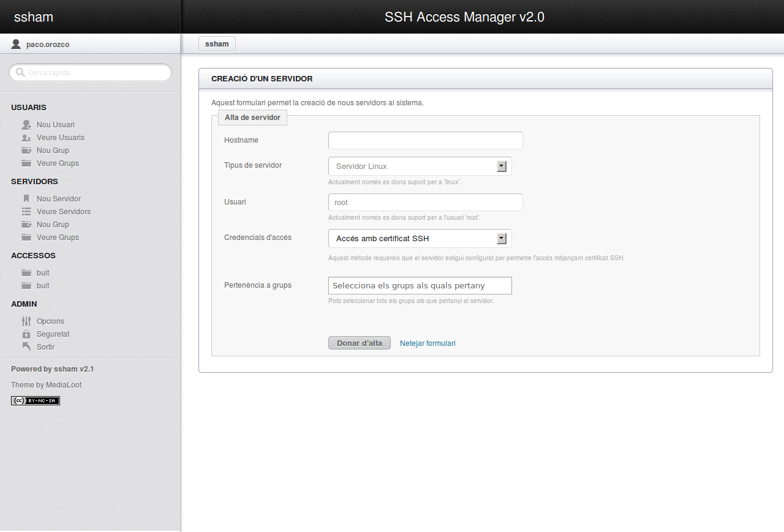Select the Sortir exit icon
This screenshot has width=784, height=532.
pyautogui.click(x=26, y=347)
